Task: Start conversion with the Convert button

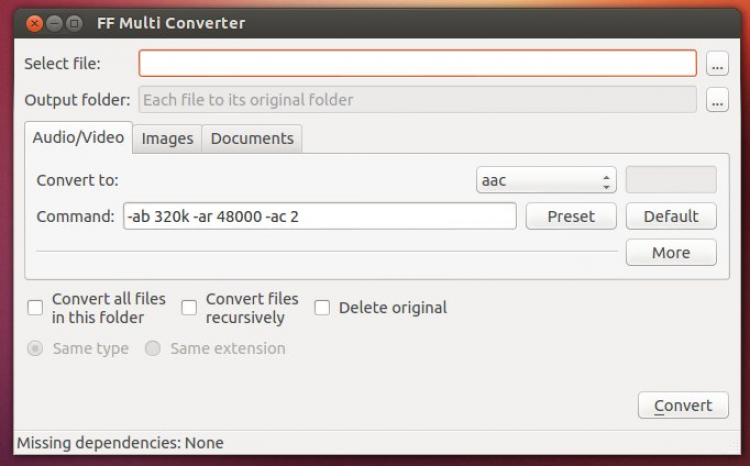Action: [683, 405]
